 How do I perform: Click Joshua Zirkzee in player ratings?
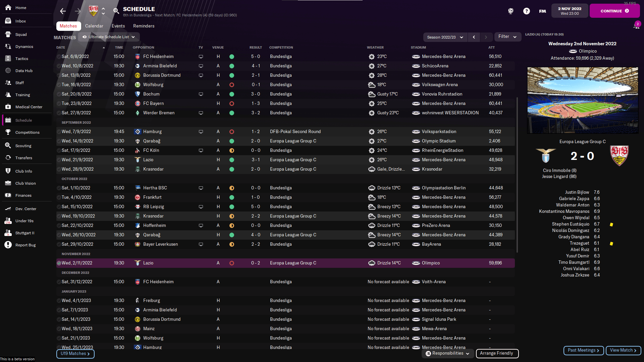click(x=575, y=275)
